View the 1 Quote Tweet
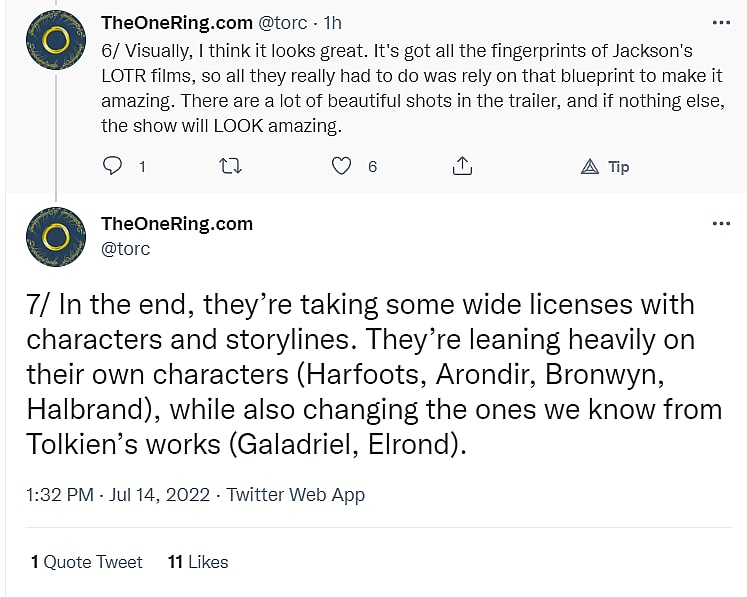747x597 pixels. tap(87, 562)
